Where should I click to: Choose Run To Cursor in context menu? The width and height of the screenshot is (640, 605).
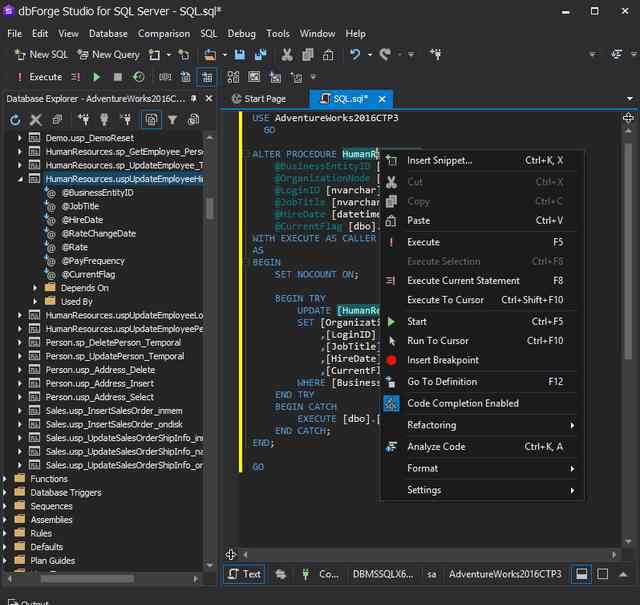click(482, 340)
